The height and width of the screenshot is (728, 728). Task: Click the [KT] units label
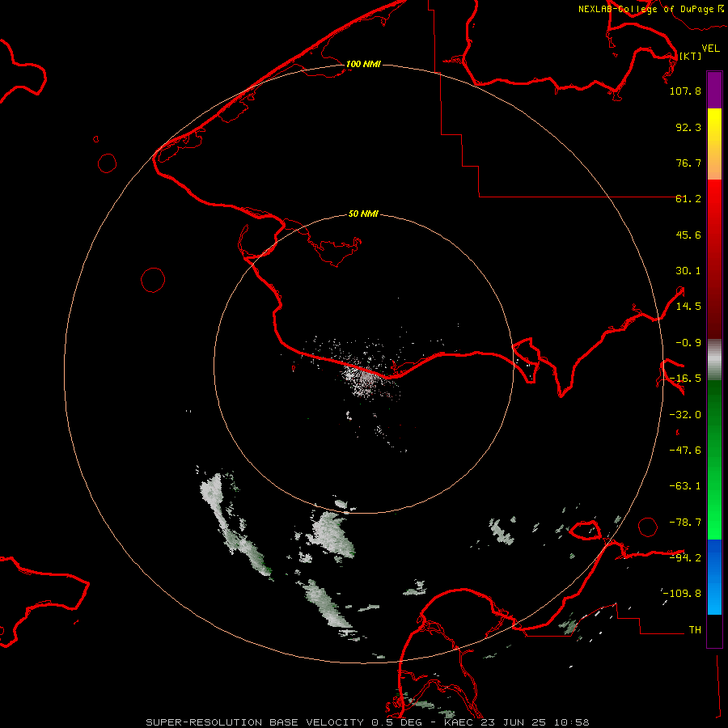pyautogui.click(x=691, y=56)
